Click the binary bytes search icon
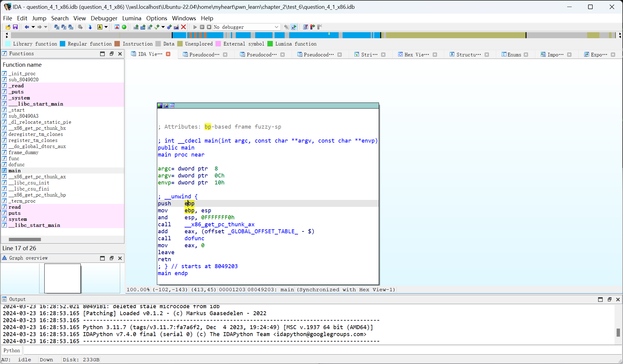 pos(71,27)
